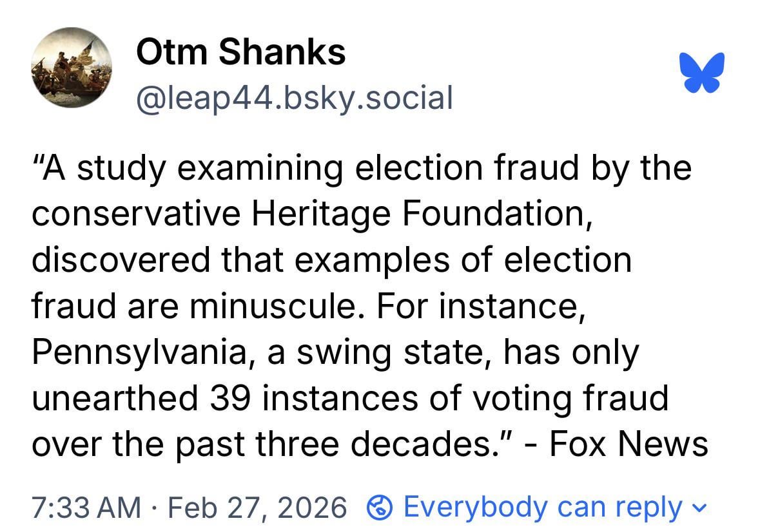Click the word unearthed in the post

114,398
